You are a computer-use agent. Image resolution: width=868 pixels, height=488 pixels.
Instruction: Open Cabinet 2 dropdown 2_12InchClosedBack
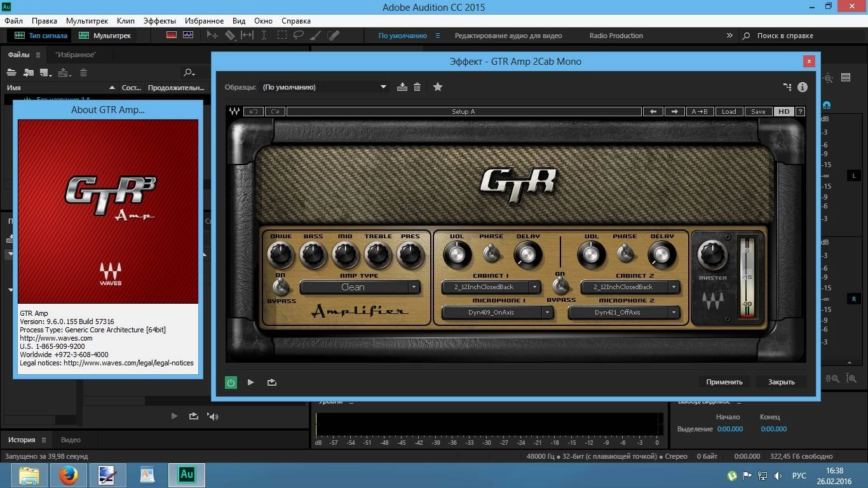(630, 287)
